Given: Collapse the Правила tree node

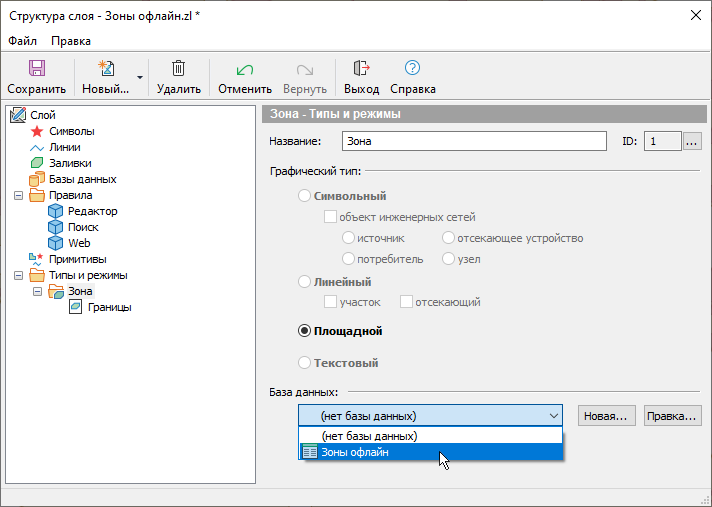Looking at the screenshot, I should click(x=19, y=195).
